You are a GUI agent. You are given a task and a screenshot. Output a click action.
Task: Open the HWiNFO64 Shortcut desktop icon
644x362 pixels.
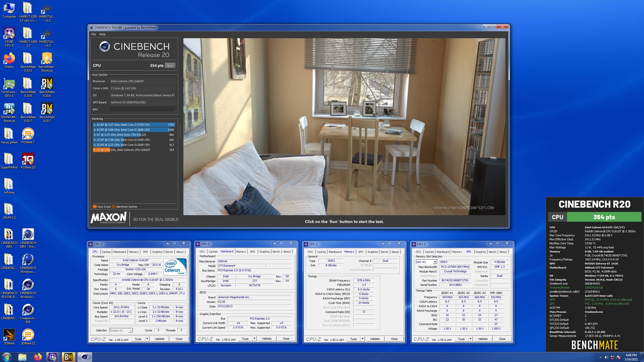click(x=9, y=113)
